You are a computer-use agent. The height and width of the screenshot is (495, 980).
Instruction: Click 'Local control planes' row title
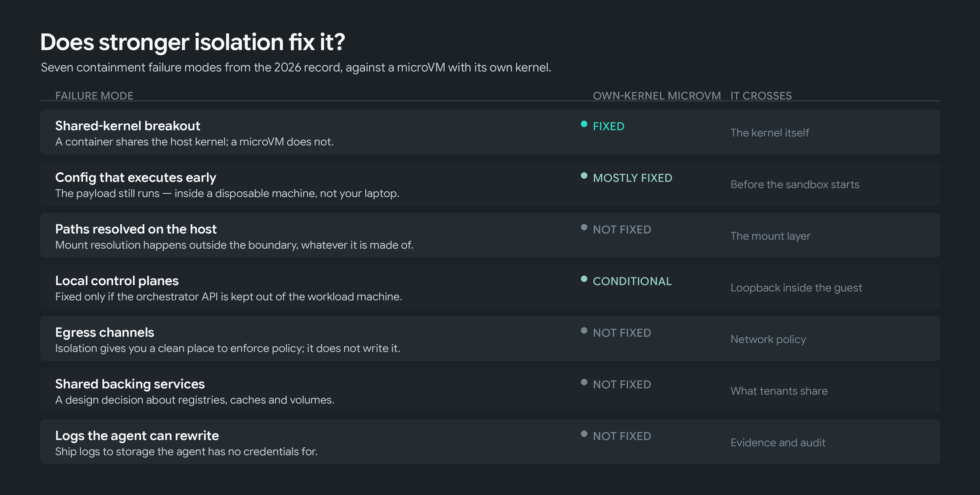(117, 281)
